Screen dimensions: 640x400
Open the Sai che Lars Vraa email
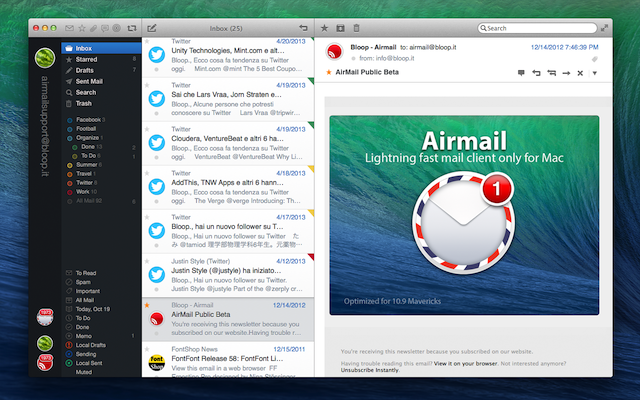[228, 100]
